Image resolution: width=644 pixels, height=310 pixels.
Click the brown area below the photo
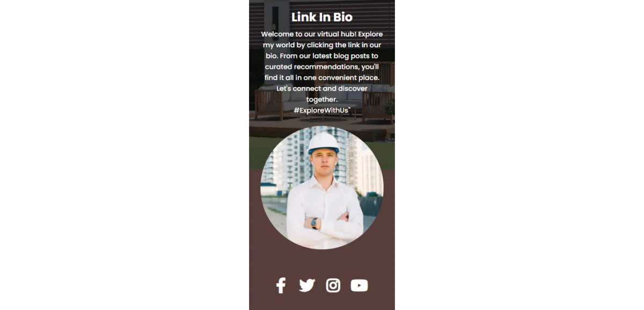pos(322,263)
